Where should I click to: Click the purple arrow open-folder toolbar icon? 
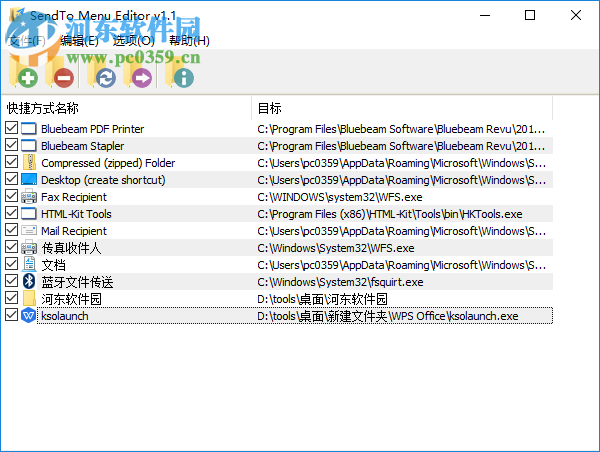(138, 73)
